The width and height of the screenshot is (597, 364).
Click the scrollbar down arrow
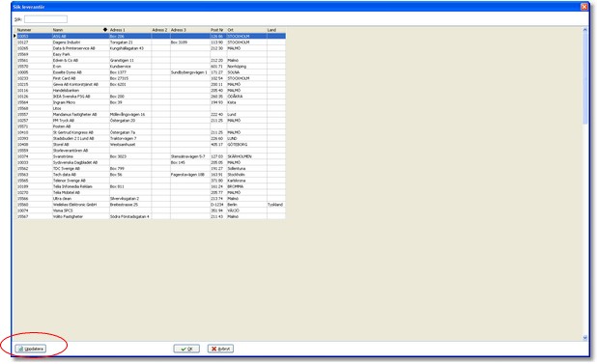[585, 337]
